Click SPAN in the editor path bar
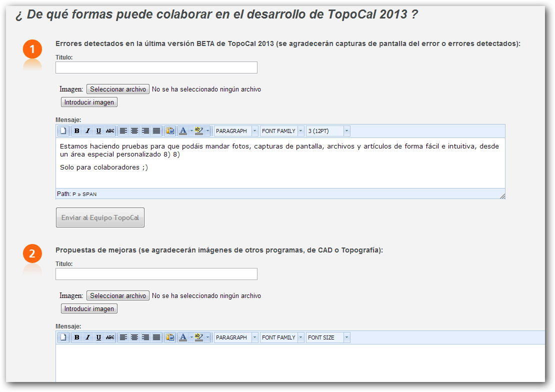Viewport: 555px width, 392px height. pos(89,194)
